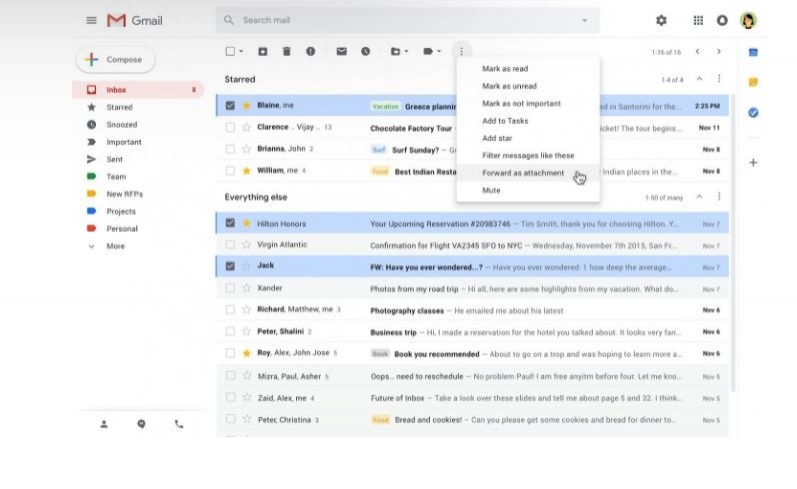Open the contacts person icon at bottom

click(104, 424)
